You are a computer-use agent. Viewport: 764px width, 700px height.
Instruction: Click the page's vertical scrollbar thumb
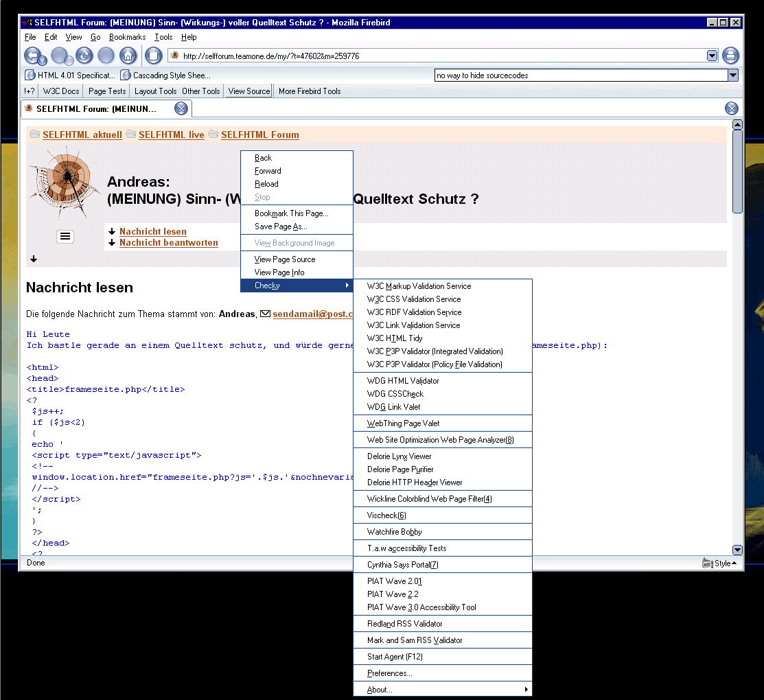pos(737,172)
